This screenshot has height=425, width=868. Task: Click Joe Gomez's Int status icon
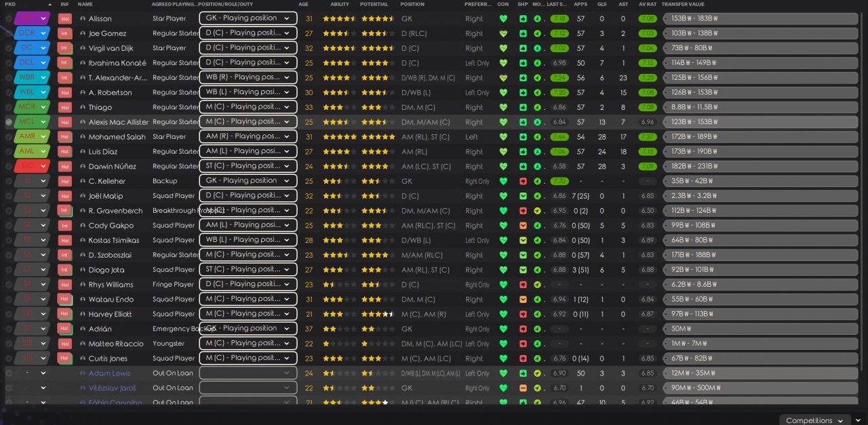[65, 33]
